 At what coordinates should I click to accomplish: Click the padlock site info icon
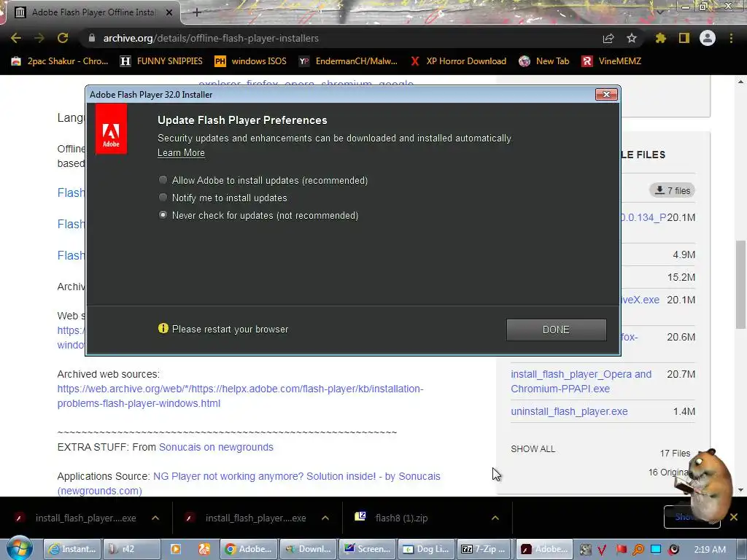pyautogui.click(x=92, y=38)
